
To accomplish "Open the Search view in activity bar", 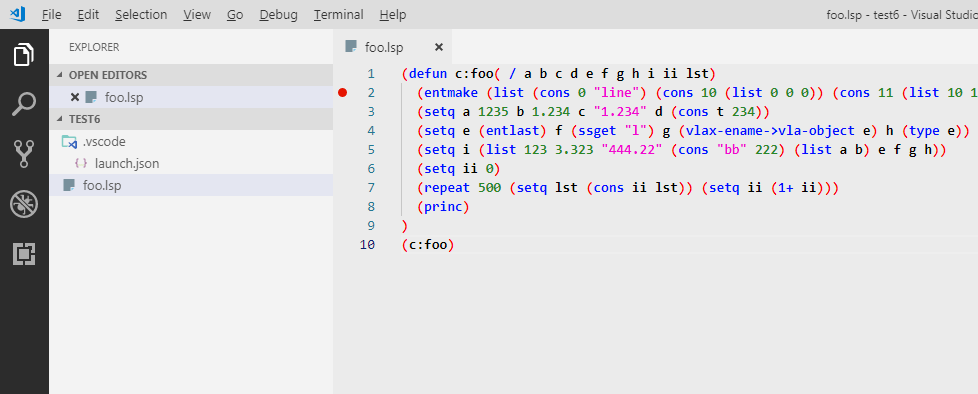I will coord(24,104).
